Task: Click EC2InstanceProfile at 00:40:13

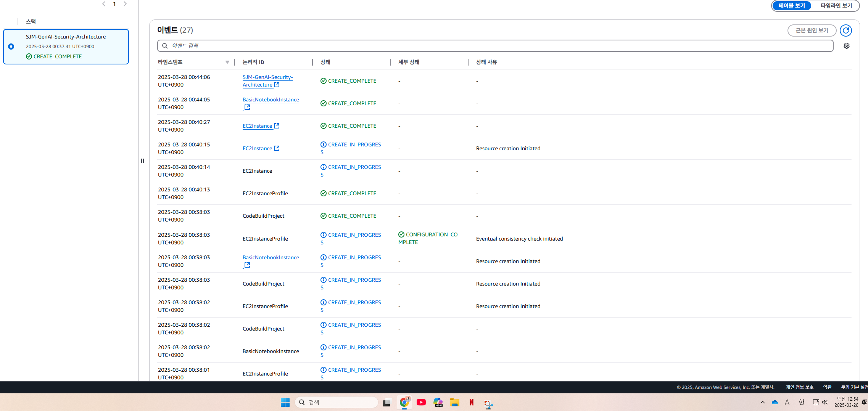Action: point(265,193)
